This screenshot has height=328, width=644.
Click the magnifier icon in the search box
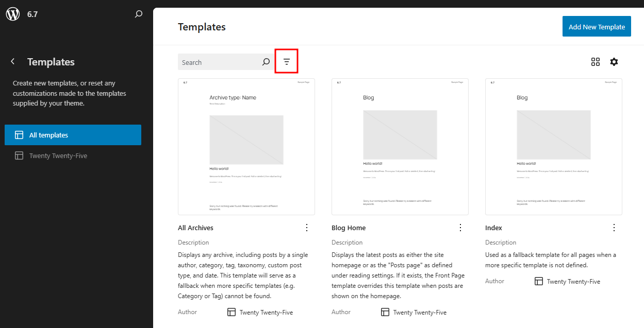pos(266,61)
